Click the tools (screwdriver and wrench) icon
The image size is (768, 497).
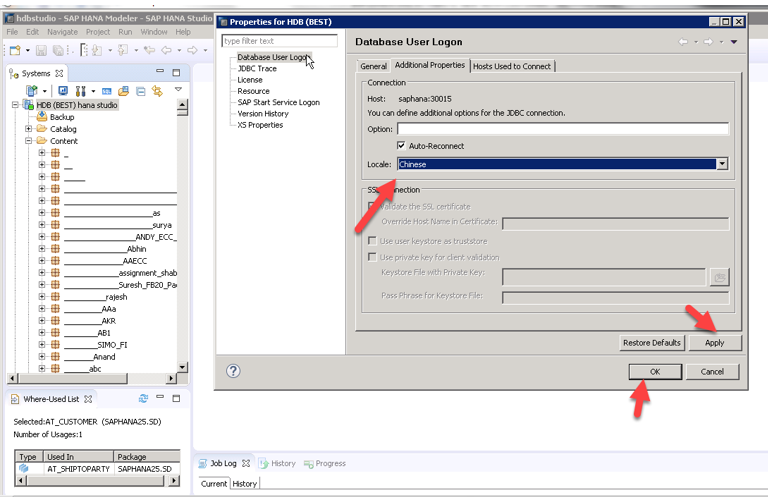tap(80, 91)
